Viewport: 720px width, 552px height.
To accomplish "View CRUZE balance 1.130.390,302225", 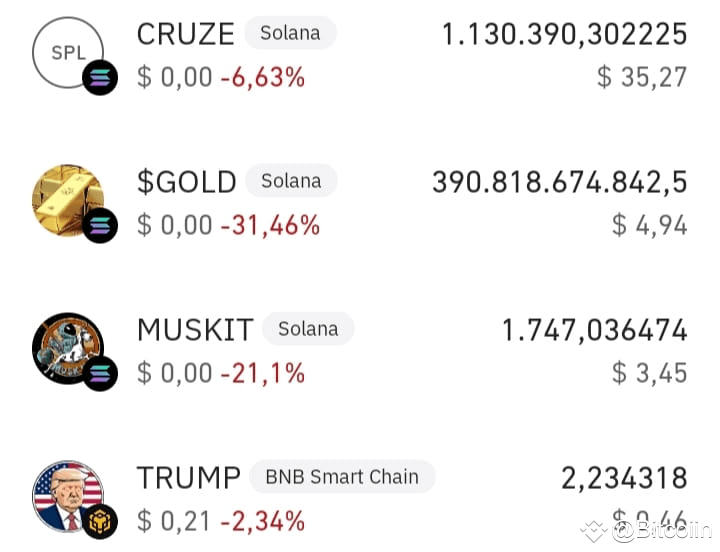I will 564,35.
